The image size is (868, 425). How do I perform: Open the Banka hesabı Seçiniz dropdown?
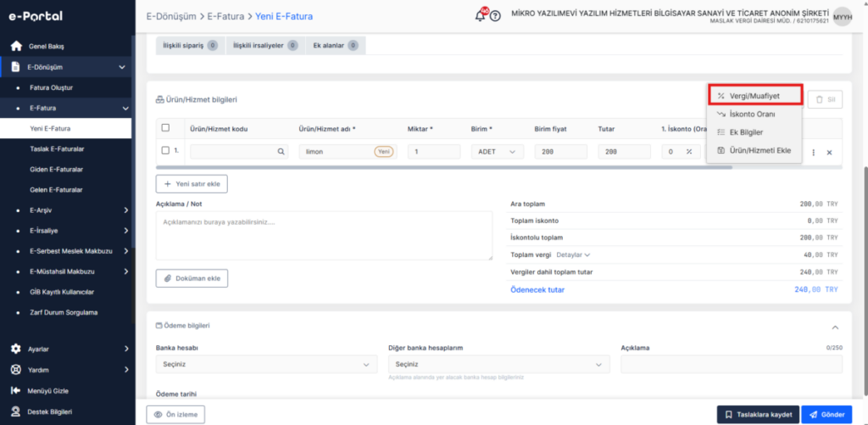tap(266, 364)
